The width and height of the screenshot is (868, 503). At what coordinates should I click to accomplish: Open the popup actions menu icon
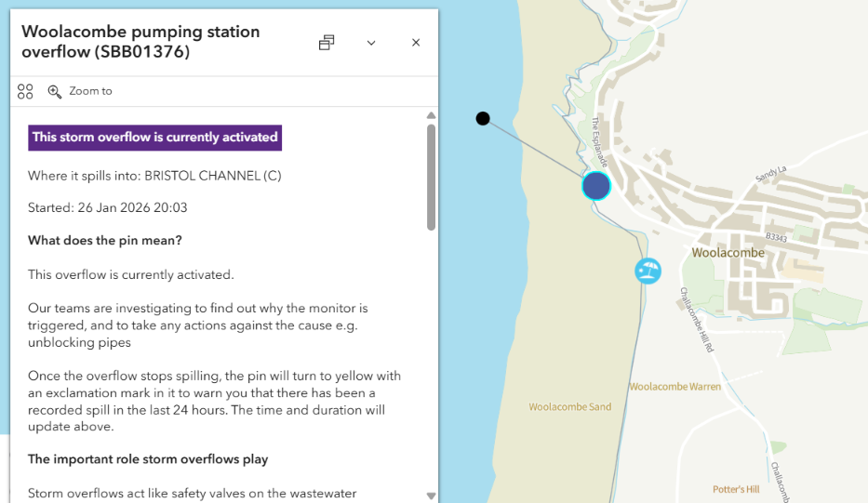(x=25, y=91)
